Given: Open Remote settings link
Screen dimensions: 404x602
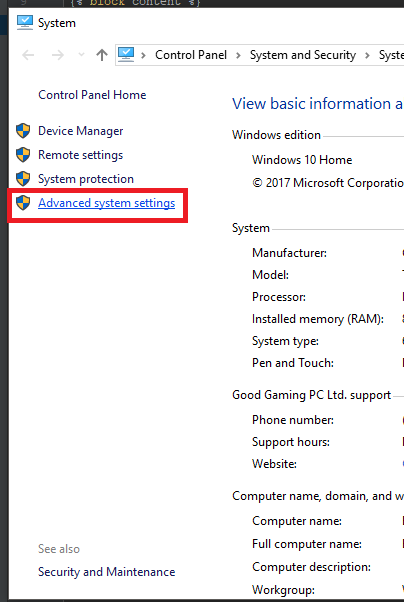Looking at the screenshot, I should pos(81,155).
